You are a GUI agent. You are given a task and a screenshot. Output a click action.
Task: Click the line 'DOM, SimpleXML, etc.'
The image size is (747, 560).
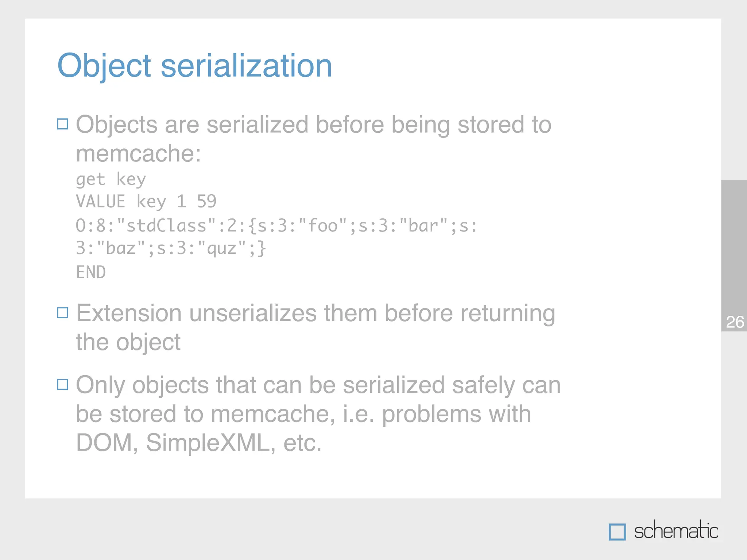click(x=199, y=443)
